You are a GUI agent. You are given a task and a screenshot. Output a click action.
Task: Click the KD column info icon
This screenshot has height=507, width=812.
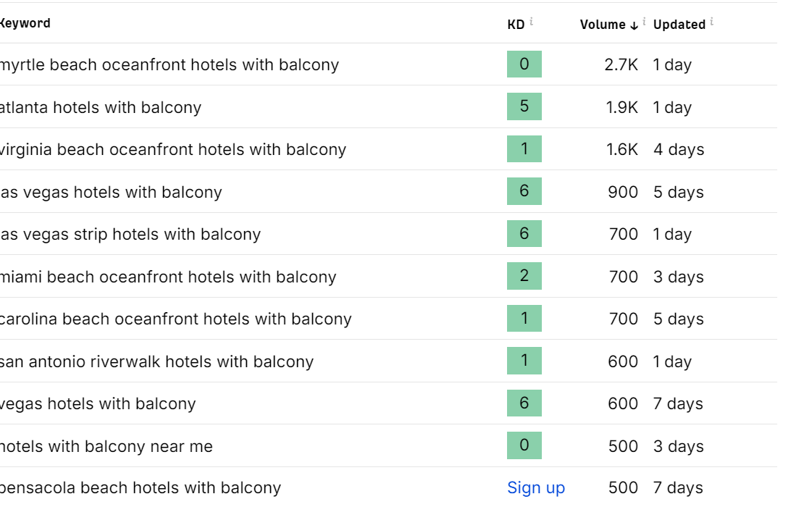(x=531, y=22)
